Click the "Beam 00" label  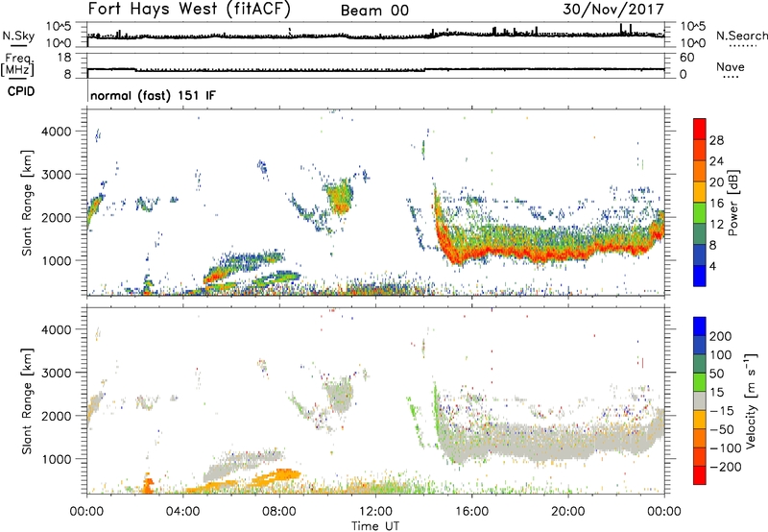(374, 11)
